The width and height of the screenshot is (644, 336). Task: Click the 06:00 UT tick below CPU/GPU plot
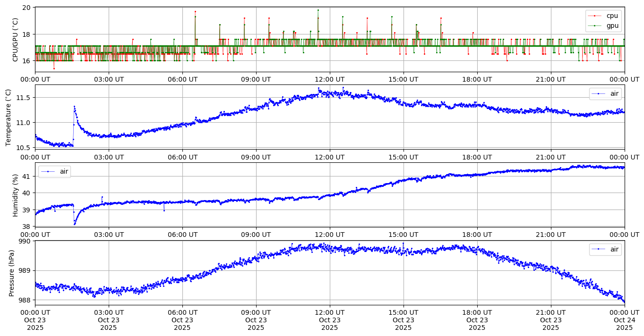pyautogui.click(x=182, y=79)
